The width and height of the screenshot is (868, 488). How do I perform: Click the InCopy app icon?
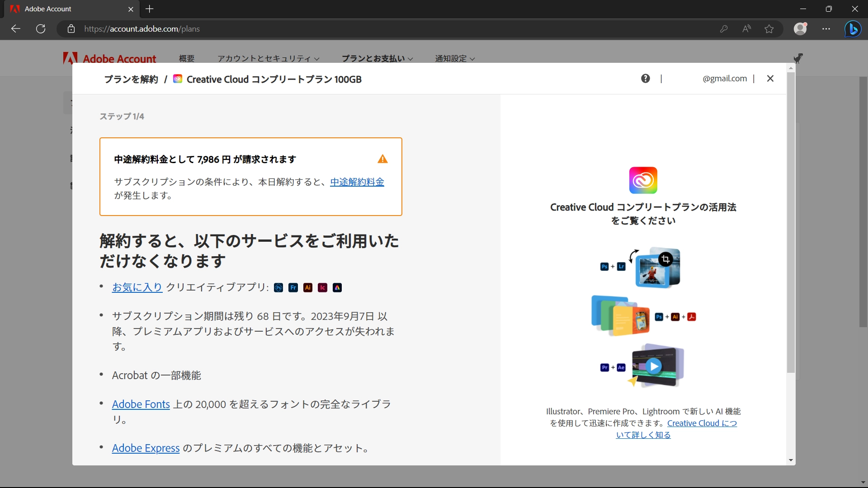(x=322, y=287)
